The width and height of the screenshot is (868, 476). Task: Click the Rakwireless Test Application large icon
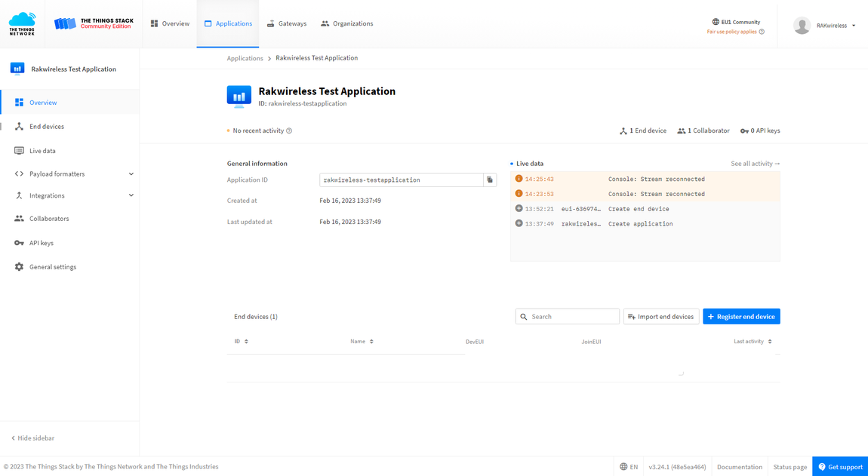(x=239, y=97)
